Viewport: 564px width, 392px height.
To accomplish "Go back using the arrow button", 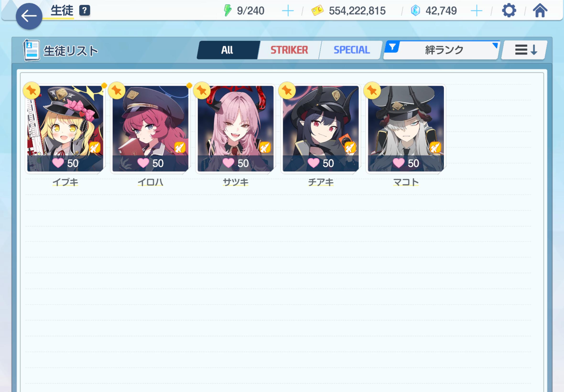I will pyautogui.click(x=29, y=16).
